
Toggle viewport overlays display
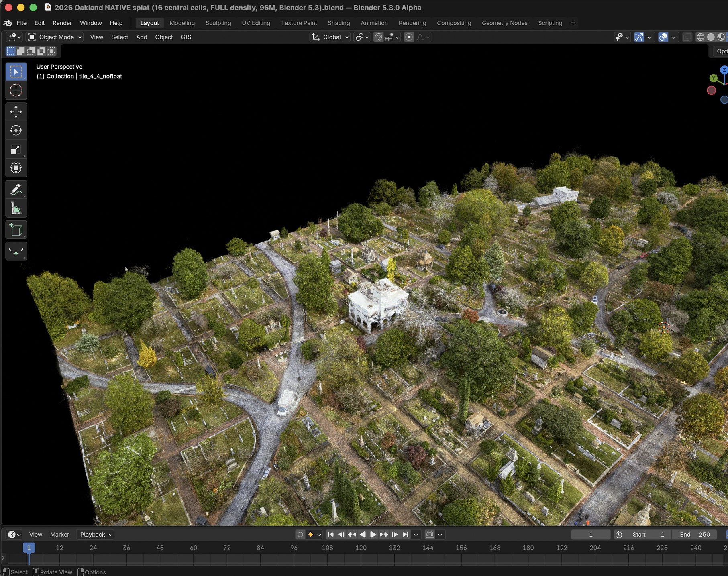pyautogui.click(x=663, y=37)
